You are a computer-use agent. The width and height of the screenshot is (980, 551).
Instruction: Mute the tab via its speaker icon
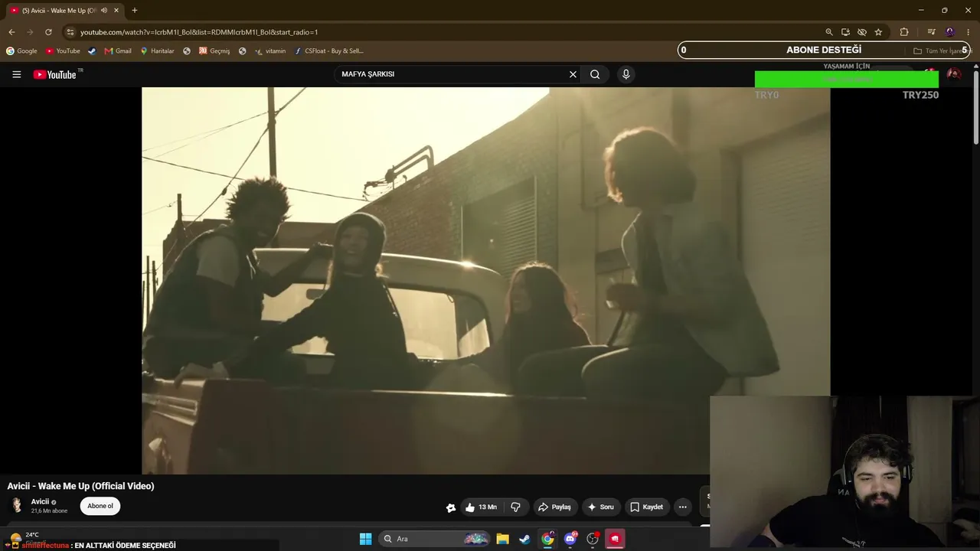coord(104,11)
